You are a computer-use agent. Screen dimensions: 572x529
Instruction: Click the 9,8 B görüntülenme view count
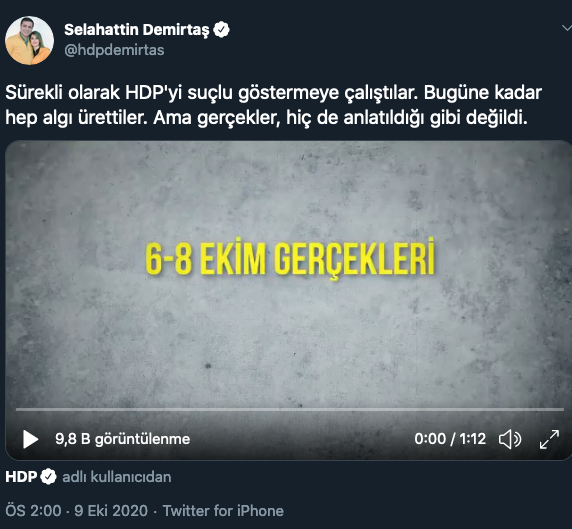123,439
